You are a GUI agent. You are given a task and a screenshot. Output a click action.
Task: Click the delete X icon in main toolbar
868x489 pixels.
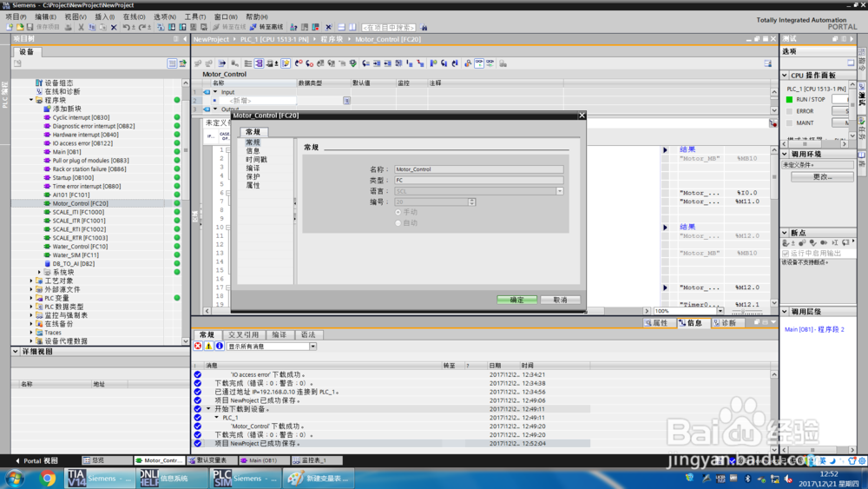(x=114, y=27)
